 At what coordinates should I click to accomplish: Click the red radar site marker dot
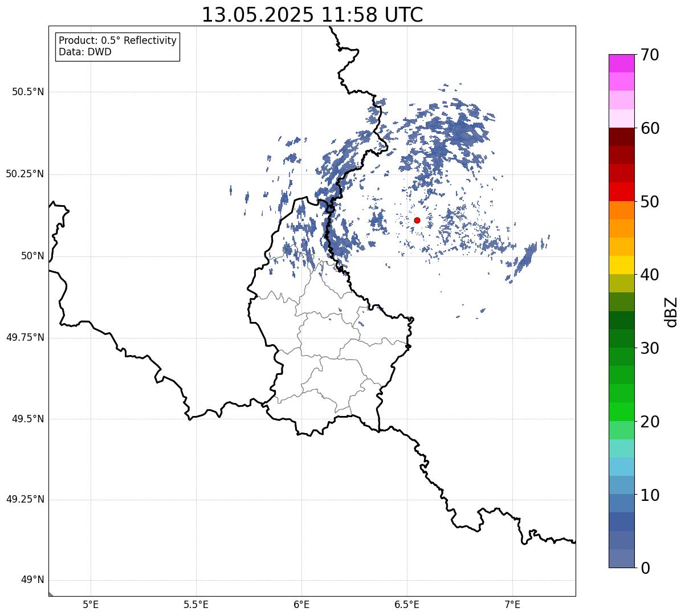(x=417, y=220)
